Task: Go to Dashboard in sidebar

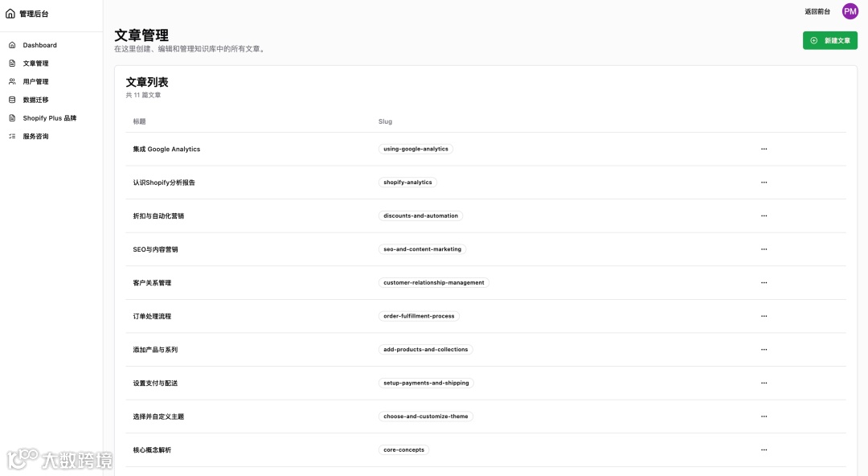Action: (40, 45)
